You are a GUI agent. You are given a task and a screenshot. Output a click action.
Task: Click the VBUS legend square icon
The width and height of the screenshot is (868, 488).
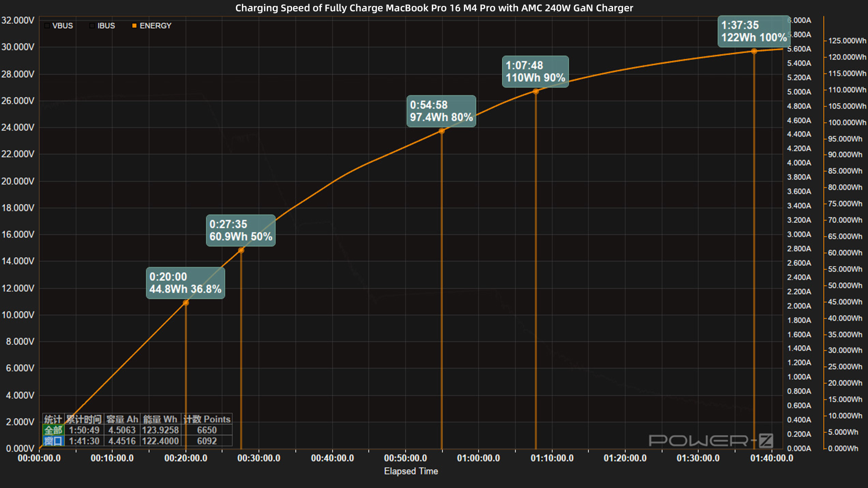[47, 26]
